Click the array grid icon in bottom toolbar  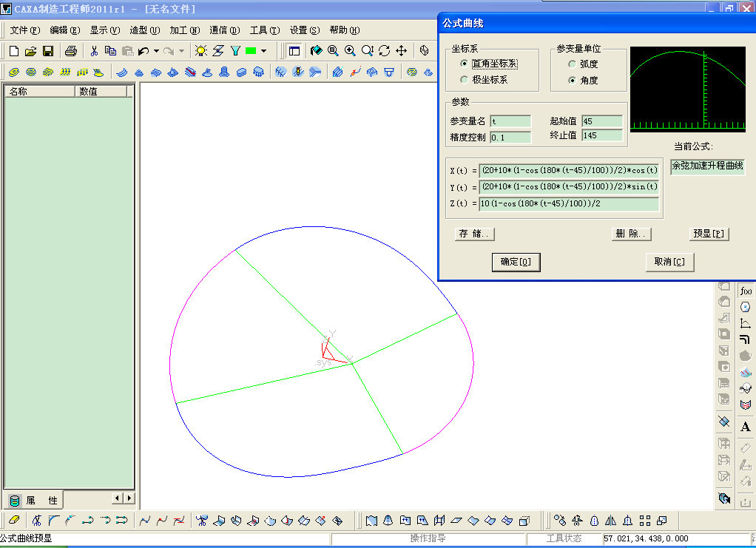coord(644,521)
